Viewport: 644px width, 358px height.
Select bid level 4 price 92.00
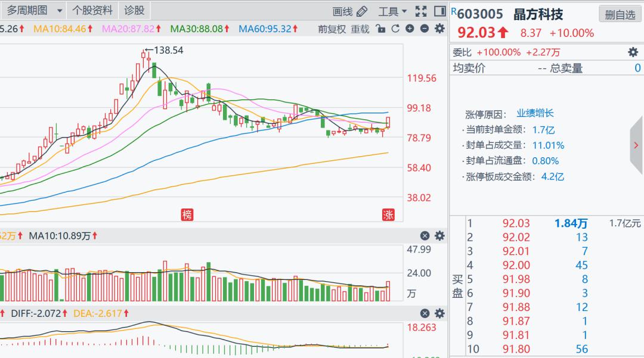pyautogui.click(x=516, y=265)
